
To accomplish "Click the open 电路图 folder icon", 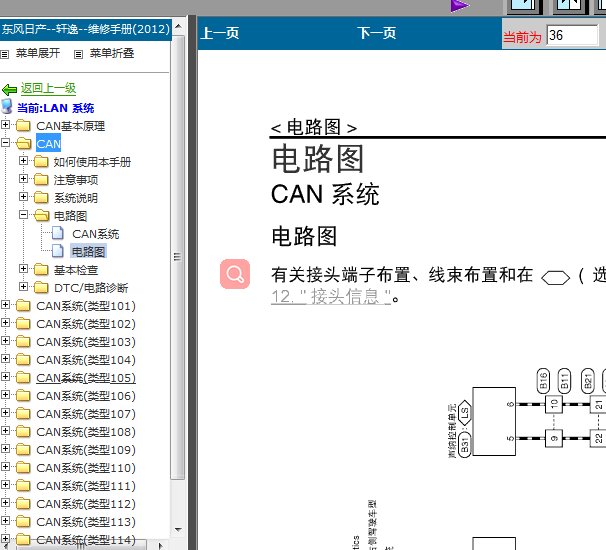I will [x=41, y=215].
